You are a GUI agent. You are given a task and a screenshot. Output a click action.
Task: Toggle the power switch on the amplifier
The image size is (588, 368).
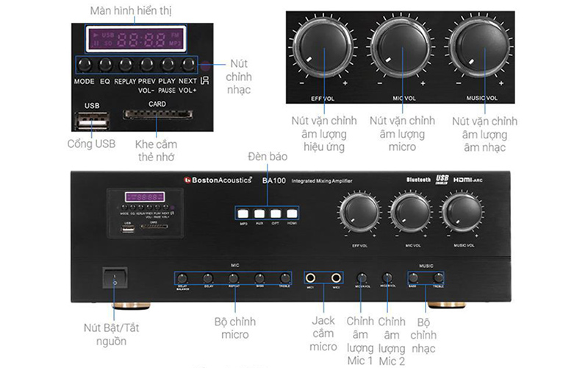point(114,278)
